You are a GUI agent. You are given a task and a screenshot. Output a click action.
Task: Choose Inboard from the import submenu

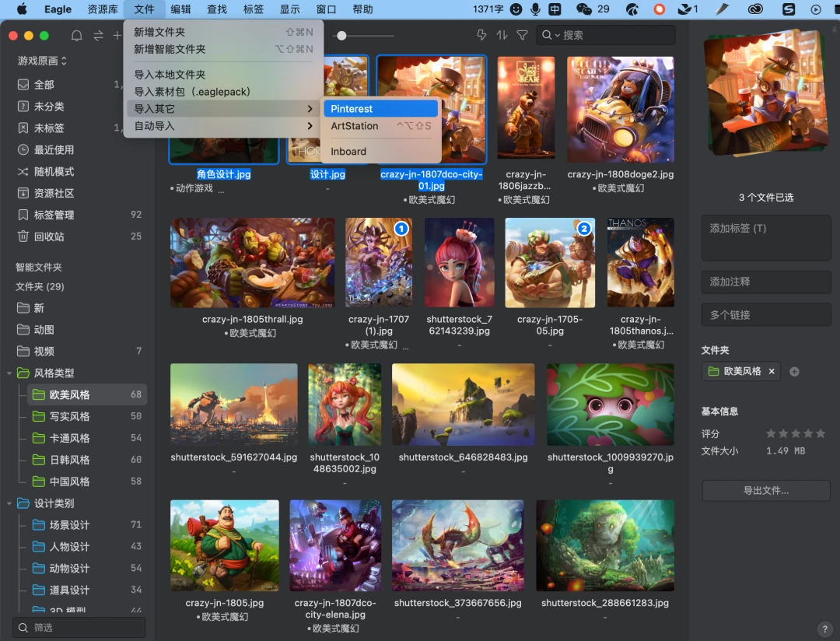pyautogui.click(x=381, y=152)
